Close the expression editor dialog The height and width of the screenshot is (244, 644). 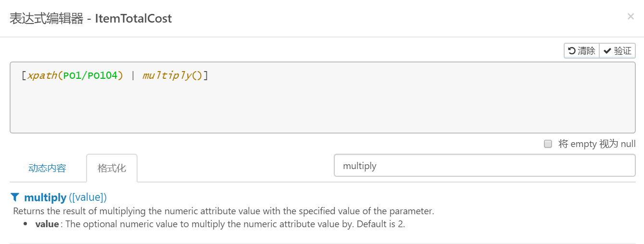[631, 17]
